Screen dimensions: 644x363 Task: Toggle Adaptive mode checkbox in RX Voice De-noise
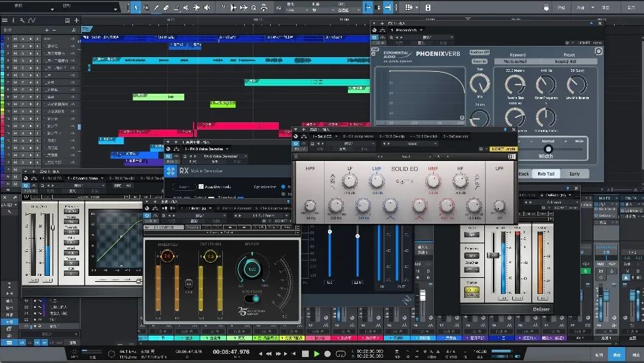[x=201, y=186]
